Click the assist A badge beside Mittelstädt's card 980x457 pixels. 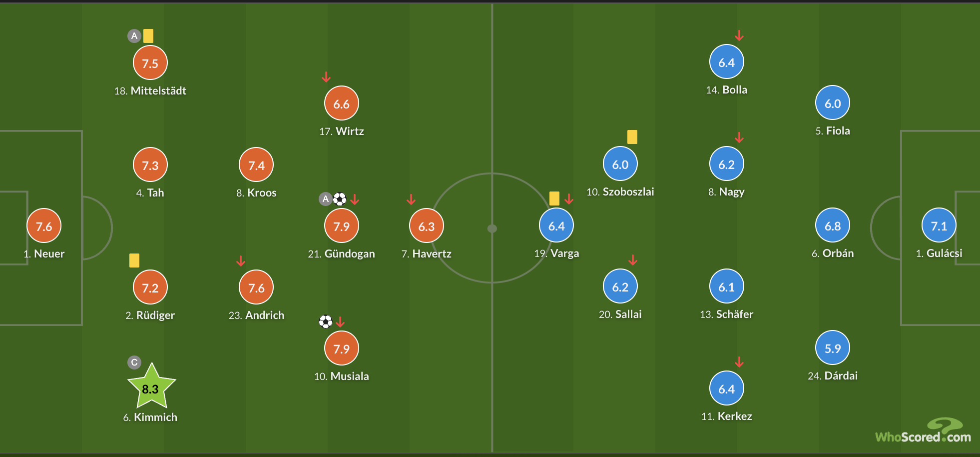[x=134, y=36]
